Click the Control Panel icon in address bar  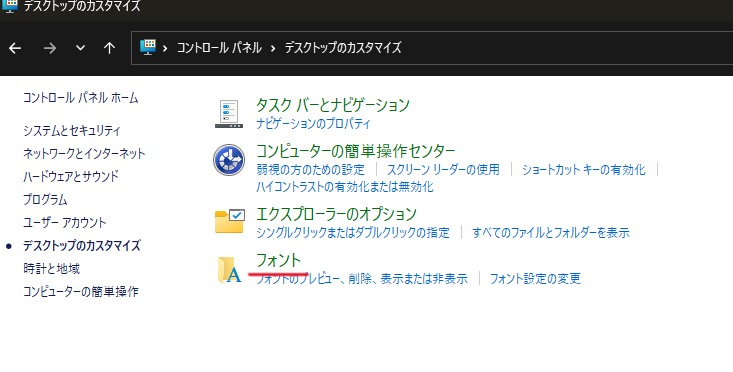click(x=148, y=47)
